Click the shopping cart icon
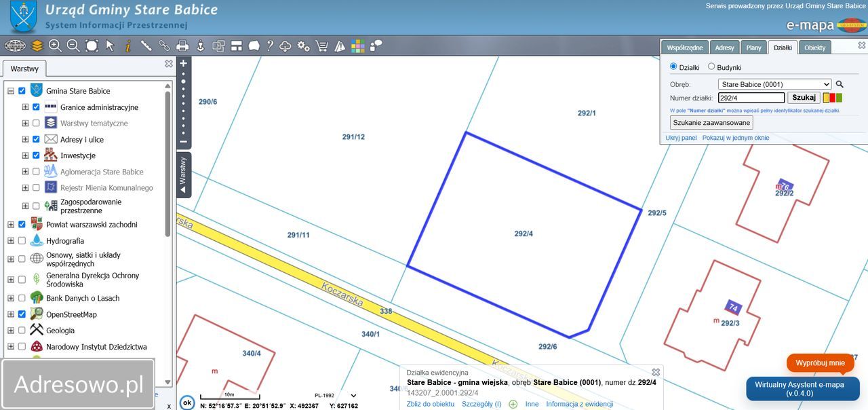 (x=321, y=45)
